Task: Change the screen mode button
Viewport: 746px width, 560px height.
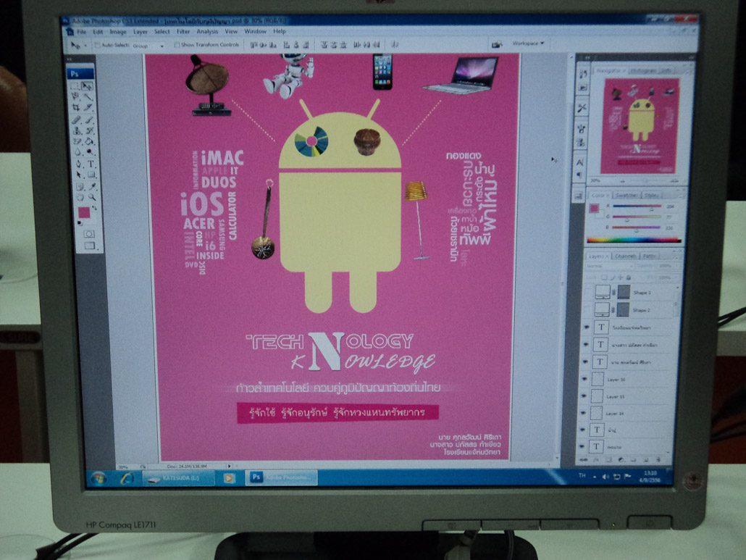Action: [89, 246]
